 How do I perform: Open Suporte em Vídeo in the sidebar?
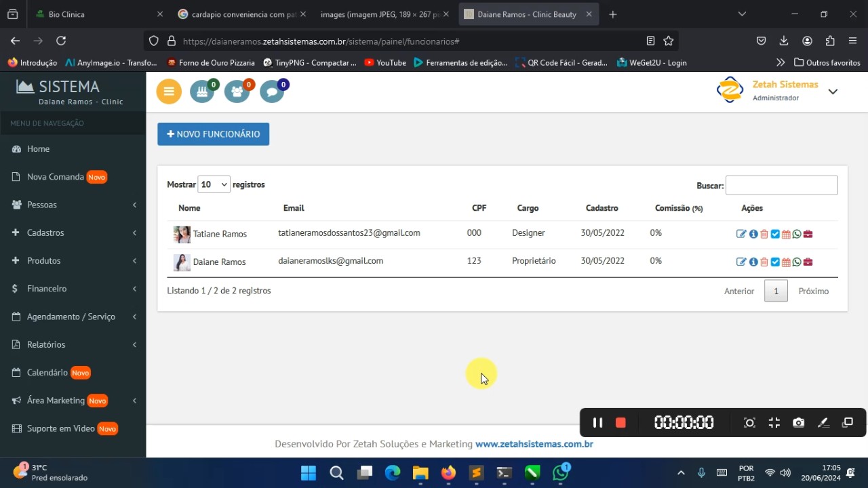coord(73,428)
